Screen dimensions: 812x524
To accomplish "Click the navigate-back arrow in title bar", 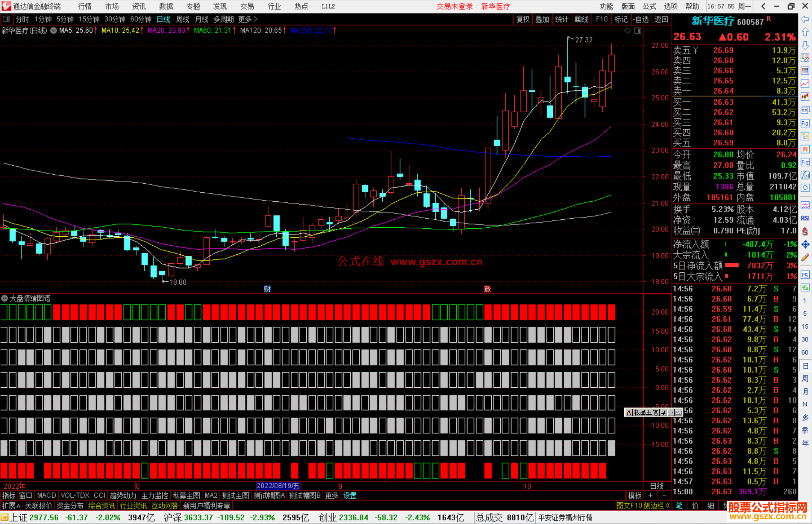I will 763,6.
